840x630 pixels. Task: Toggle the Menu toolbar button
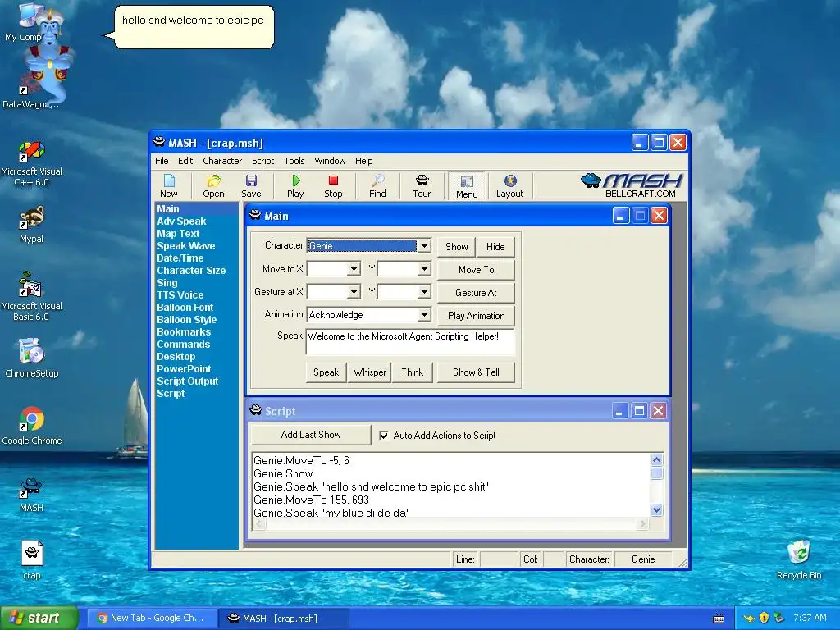point(467,186)
